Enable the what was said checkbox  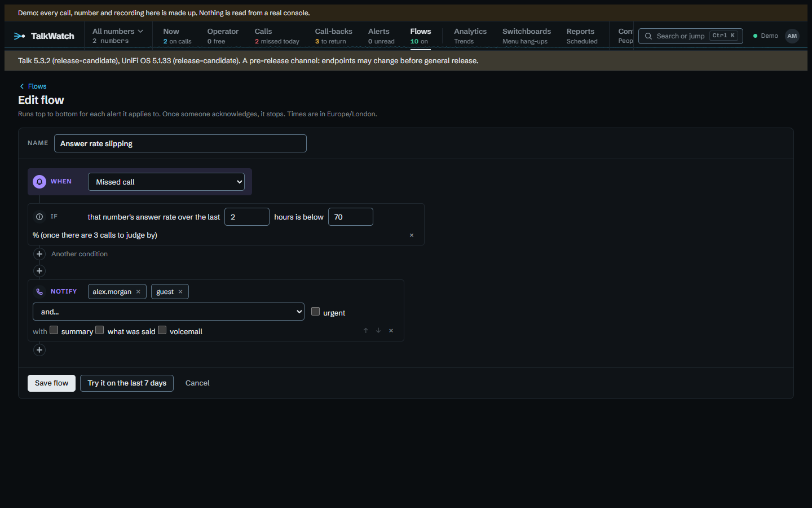coord(100,330)
